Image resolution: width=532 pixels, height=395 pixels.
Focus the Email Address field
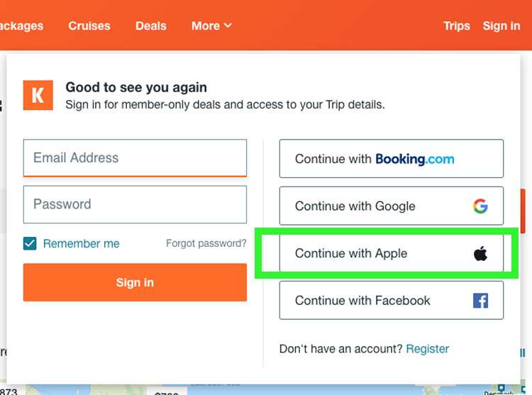[135, 157]
